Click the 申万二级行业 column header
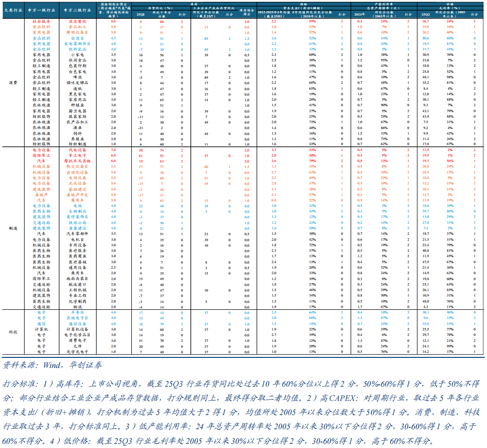The image size is (487, 448). [x=77, y=10]
